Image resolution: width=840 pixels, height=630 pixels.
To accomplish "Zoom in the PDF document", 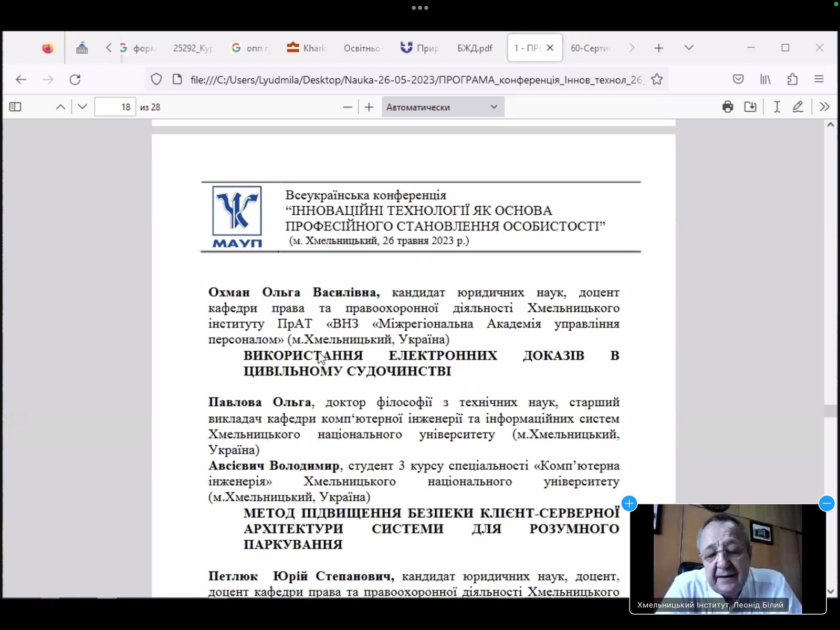I will tap(369, 107).
